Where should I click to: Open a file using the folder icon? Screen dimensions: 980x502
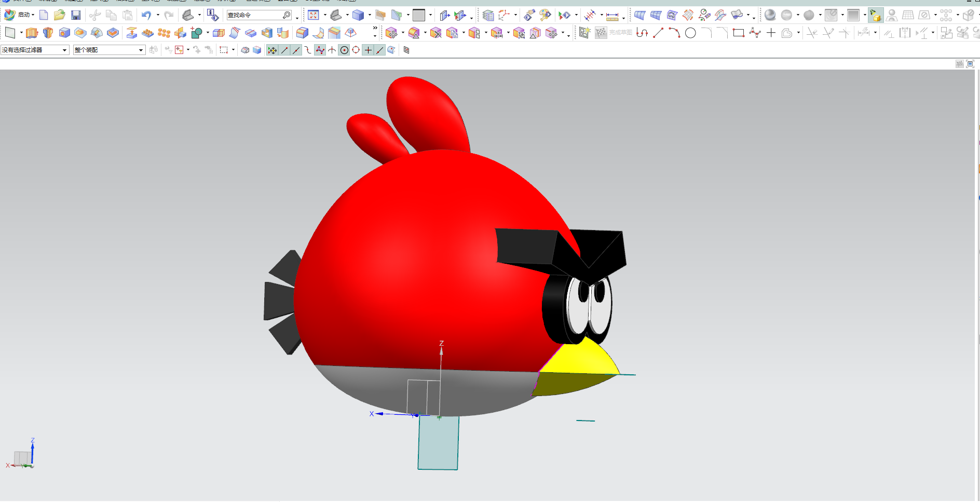[60, 15]
